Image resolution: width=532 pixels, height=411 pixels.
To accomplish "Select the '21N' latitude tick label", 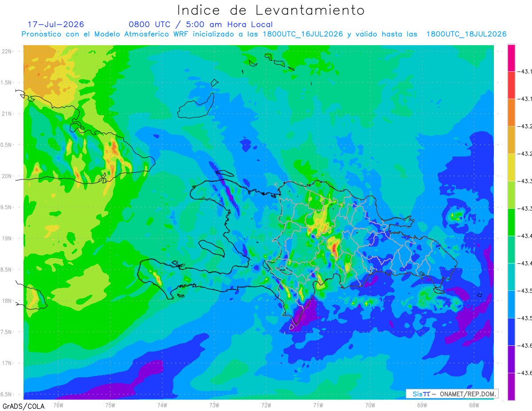I will click(7, 114).
